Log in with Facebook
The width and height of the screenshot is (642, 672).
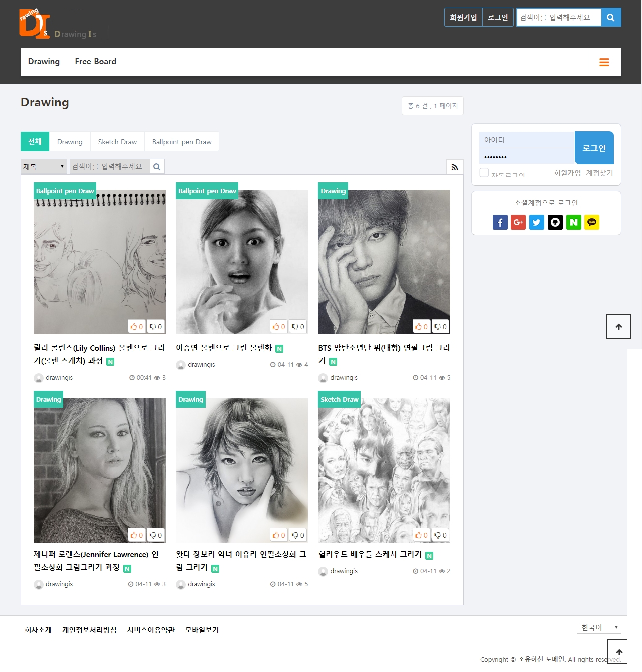point(500,222)
